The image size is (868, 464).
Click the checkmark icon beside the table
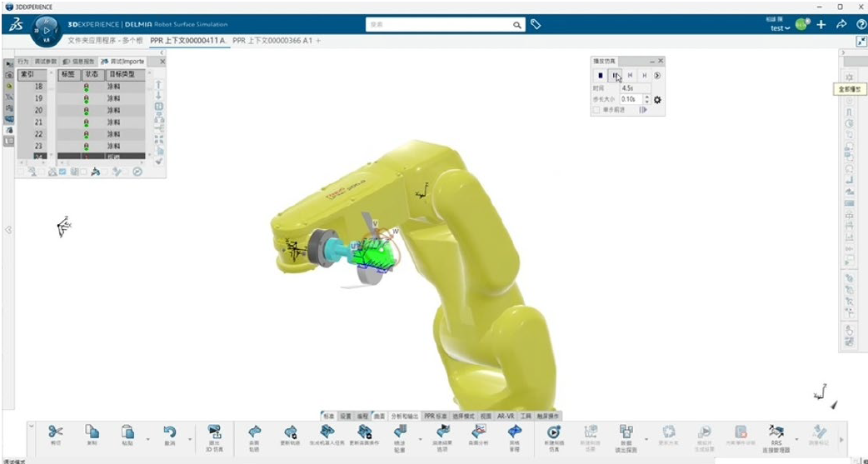(159, 161)
